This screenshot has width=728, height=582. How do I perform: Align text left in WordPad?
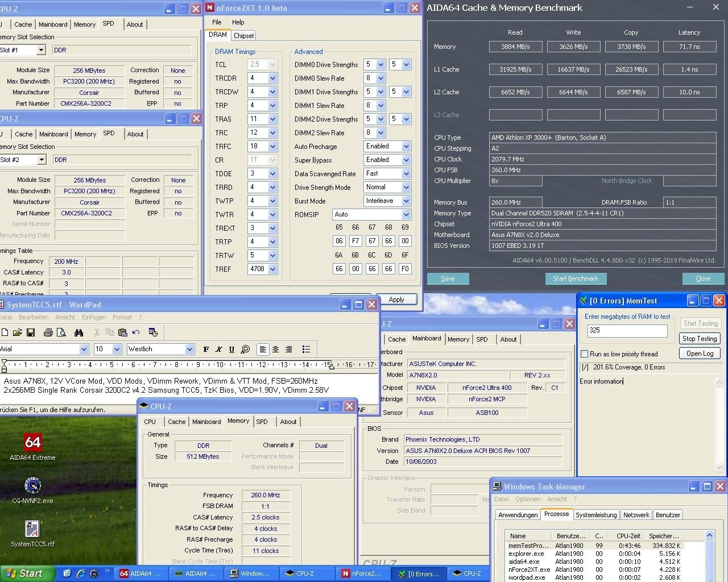263,350
